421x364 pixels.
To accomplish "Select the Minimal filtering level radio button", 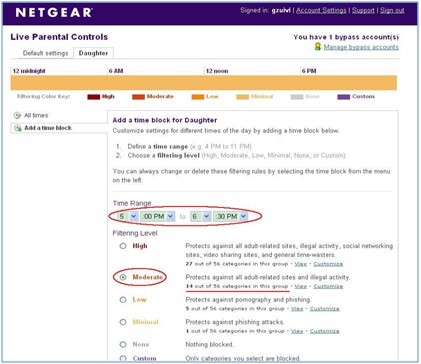I will click(123, 322).
